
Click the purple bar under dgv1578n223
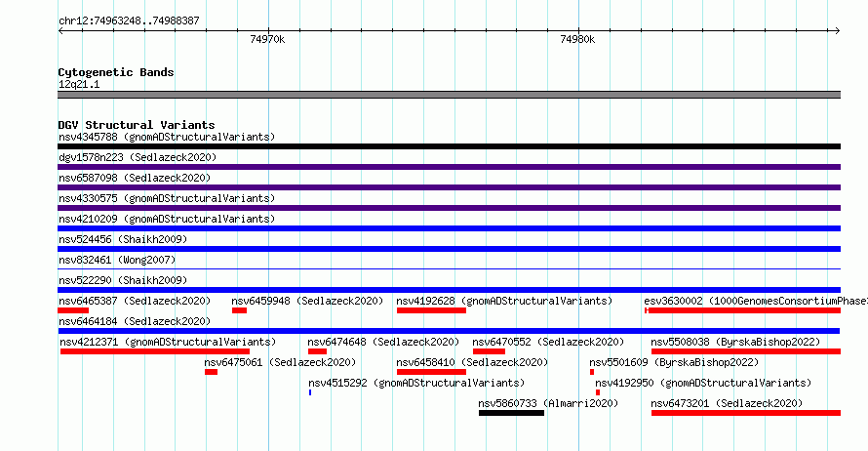coord(449,167)
